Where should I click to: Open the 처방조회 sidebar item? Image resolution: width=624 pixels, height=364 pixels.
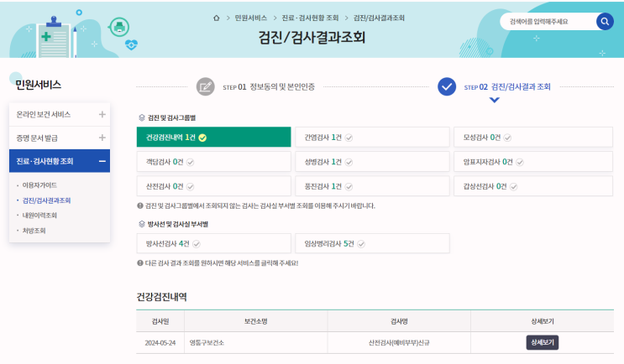coord(34,231)
